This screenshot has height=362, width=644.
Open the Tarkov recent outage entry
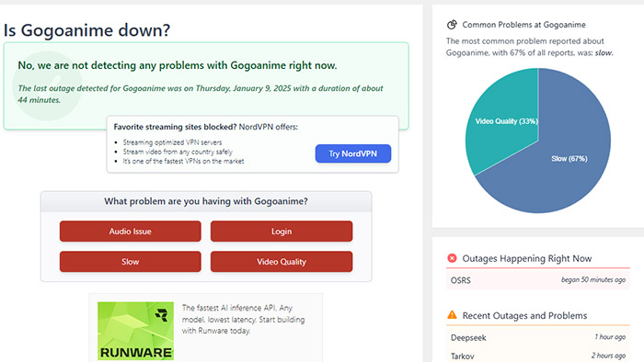click(537, 356)
